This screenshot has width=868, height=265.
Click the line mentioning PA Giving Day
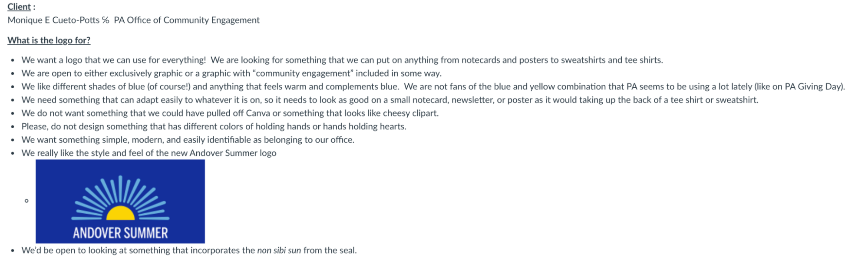pyautogui.click(x=433, y=86)
